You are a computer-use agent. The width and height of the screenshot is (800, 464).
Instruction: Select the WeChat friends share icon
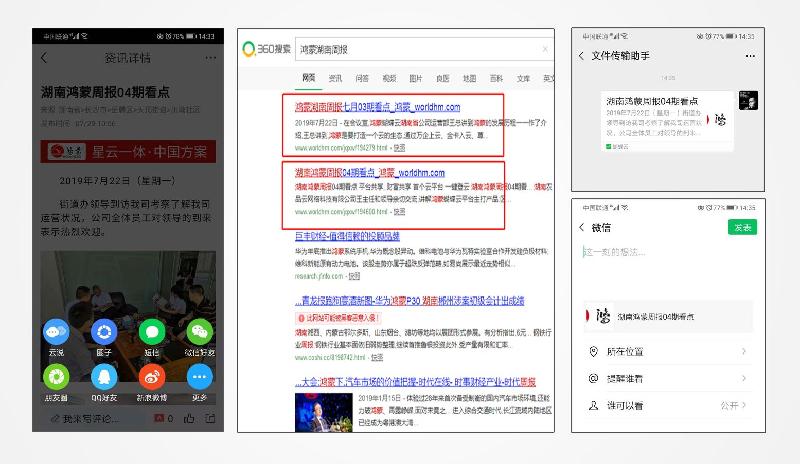pyautogui.click(x=200, y=332)
